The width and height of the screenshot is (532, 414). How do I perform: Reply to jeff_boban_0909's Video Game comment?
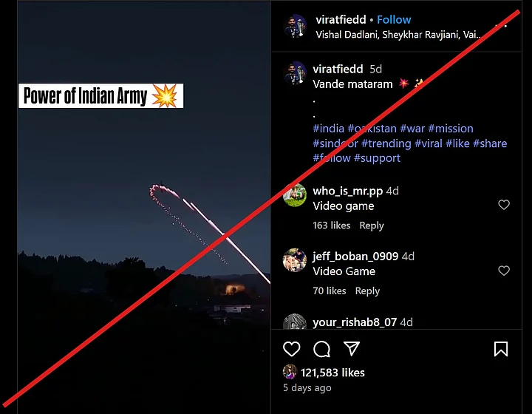click(x=367, y=291)
